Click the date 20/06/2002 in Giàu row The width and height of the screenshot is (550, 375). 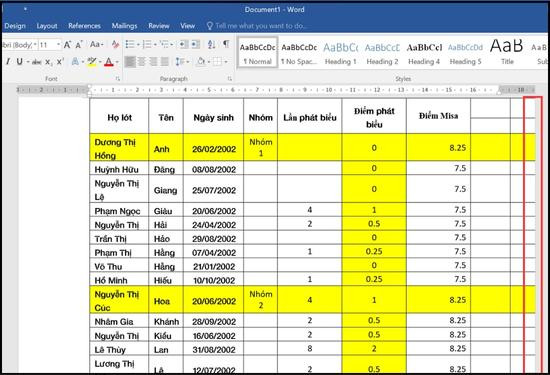click(x=213, y=210)
